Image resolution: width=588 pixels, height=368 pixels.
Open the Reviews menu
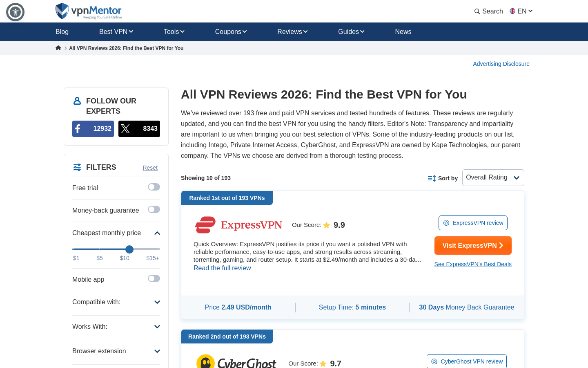[292, 31]
